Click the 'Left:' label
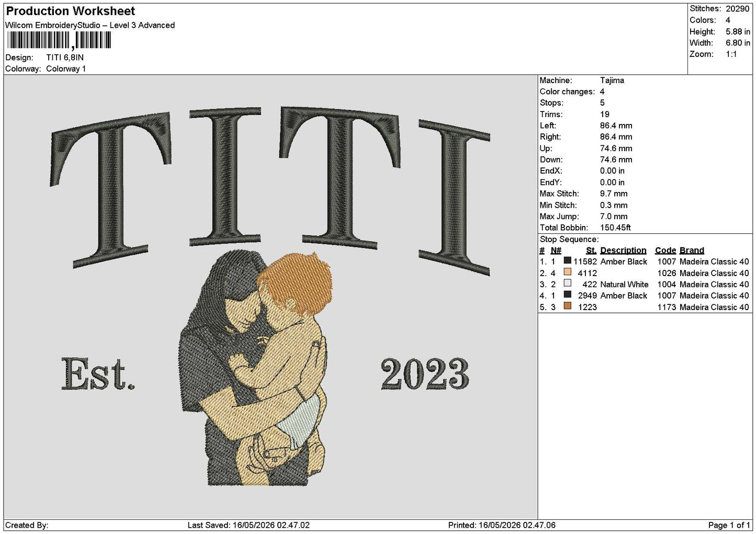The image size is (756, 534). coord(548,126)
